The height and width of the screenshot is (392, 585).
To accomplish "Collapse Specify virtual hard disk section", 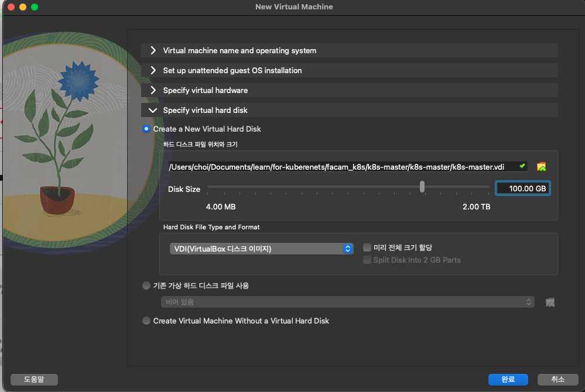I will coord(349,111).
